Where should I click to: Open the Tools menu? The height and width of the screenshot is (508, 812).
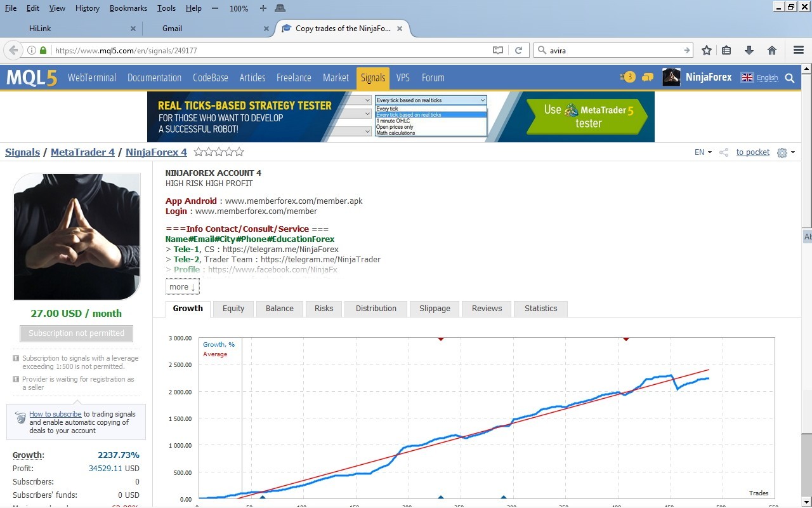(167, 8)
